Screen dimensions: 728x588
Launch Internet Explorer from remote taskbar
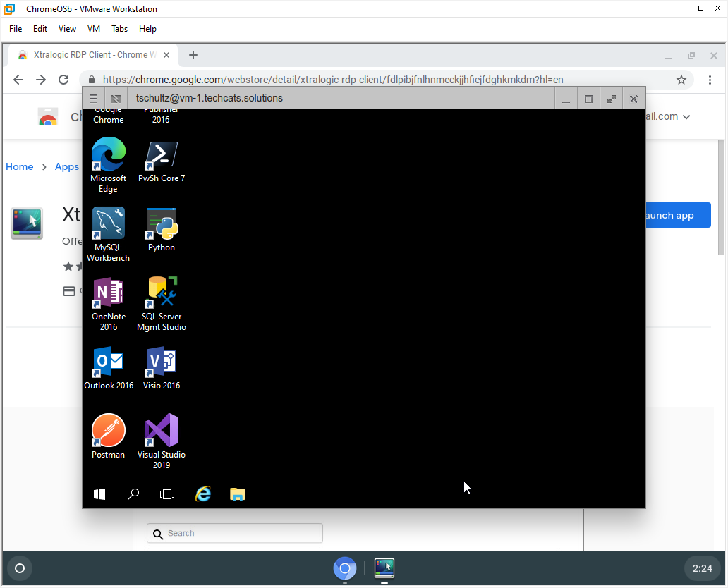(x=203, y=494)
